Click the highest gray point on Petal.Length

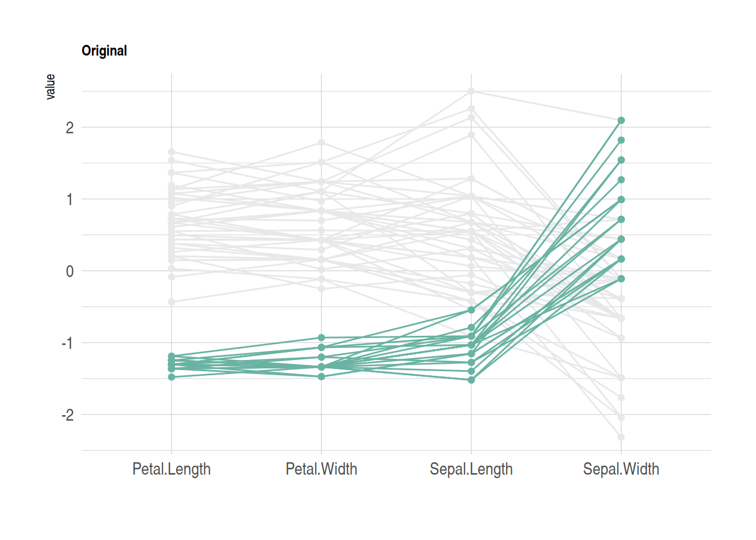pyautogui.click(x=172, y=152)
